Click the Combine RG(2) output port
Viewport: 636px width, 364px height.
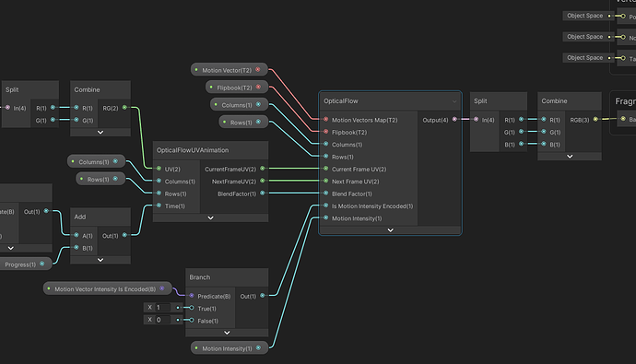pos(124,108)
